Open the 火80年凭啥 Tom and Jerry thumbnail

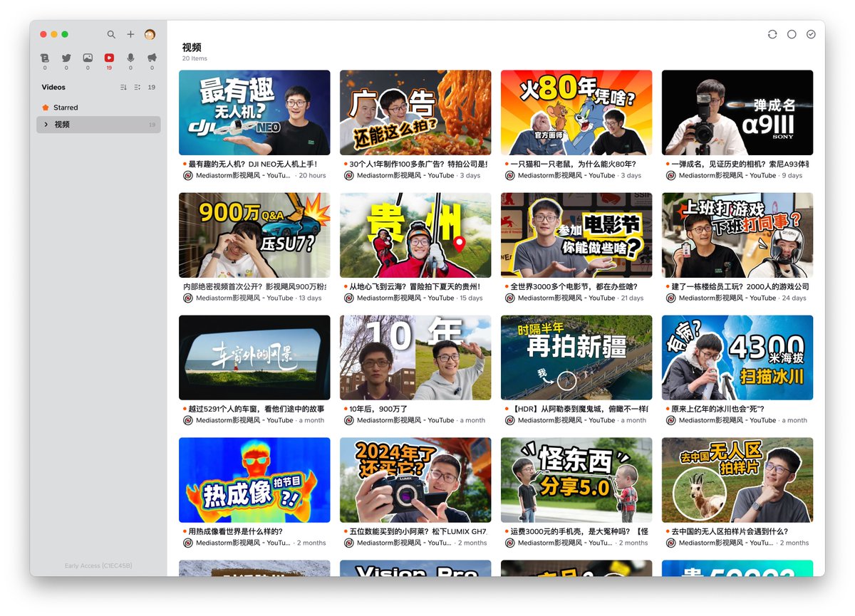click(576, 113)
